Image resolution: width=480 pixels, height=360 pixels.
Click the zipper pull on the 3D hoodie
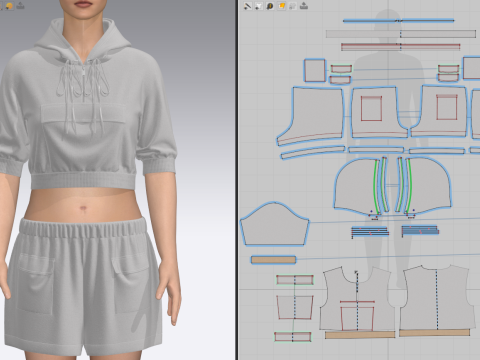[x=83, y=70]
